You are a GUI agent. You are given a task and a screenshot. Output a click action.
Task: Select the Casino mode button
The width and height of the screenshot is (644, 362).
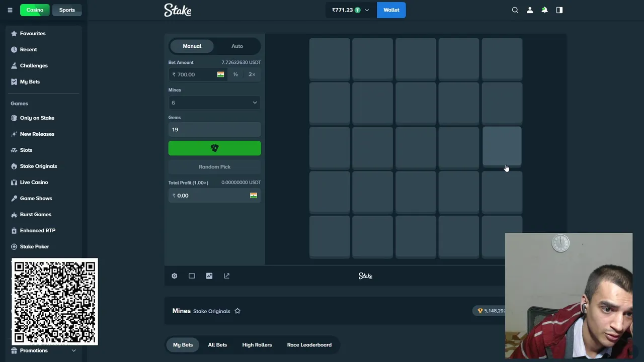pyautogui.click(x=35, y=10)
